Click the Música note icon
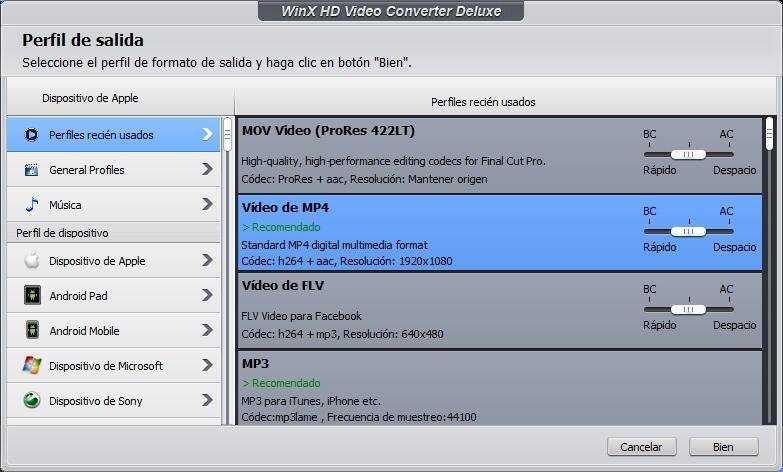This screenshot has height=472, width=783. (x=31, y=204)
